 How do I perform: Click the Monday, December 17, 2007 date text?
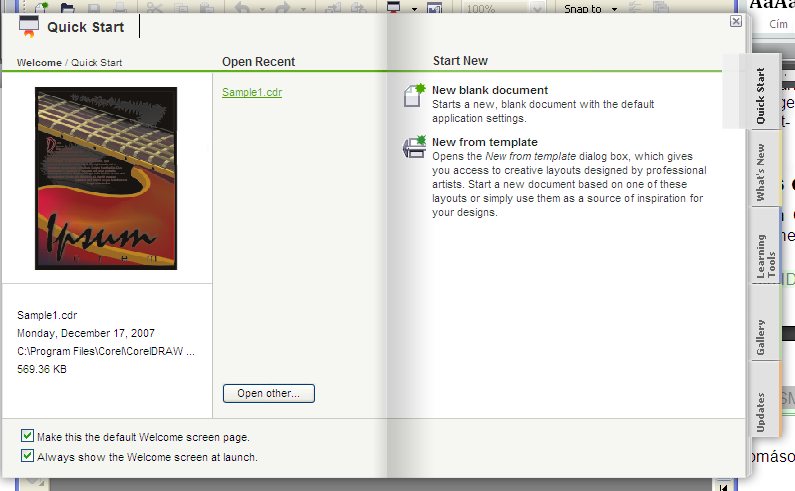[86, 333]
